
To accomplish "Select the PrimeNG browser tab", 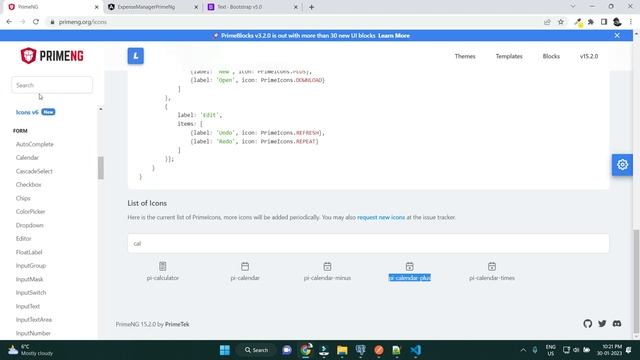I will pos(52,7).
